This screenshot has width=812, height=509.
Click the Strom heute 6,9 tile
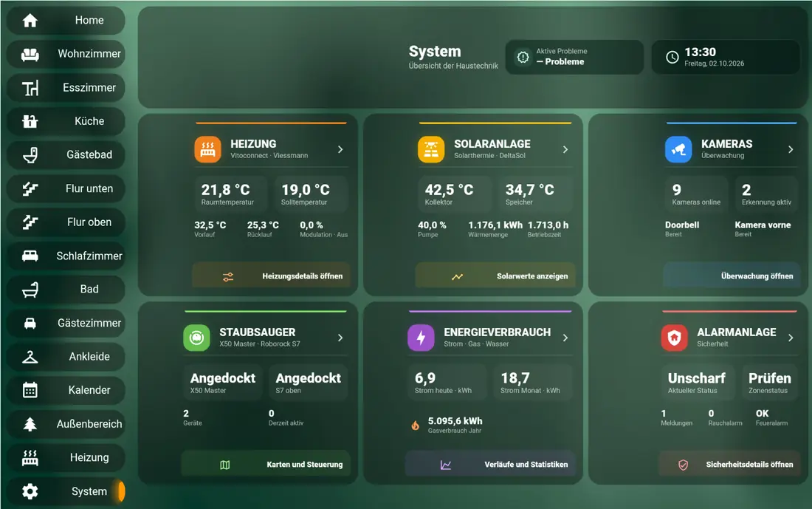[447, 383]
